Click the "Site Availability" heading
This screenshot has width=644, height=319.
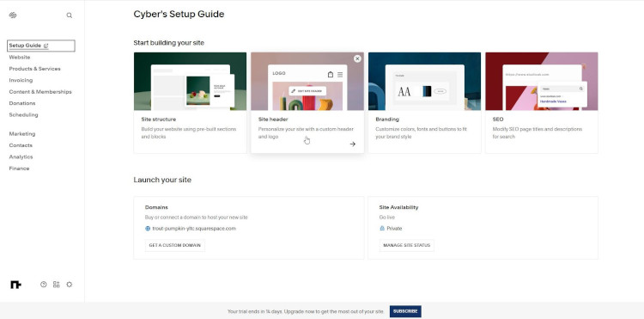point(398,207)
